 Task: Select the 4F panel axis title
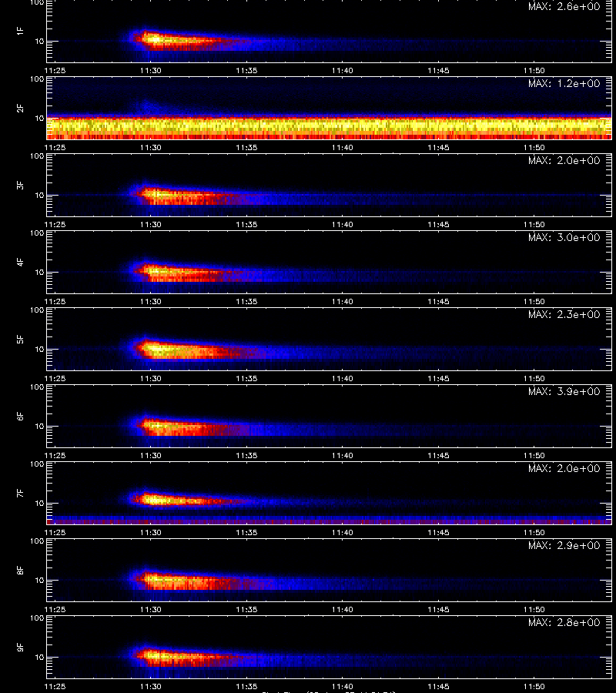(x=20, y=262)
